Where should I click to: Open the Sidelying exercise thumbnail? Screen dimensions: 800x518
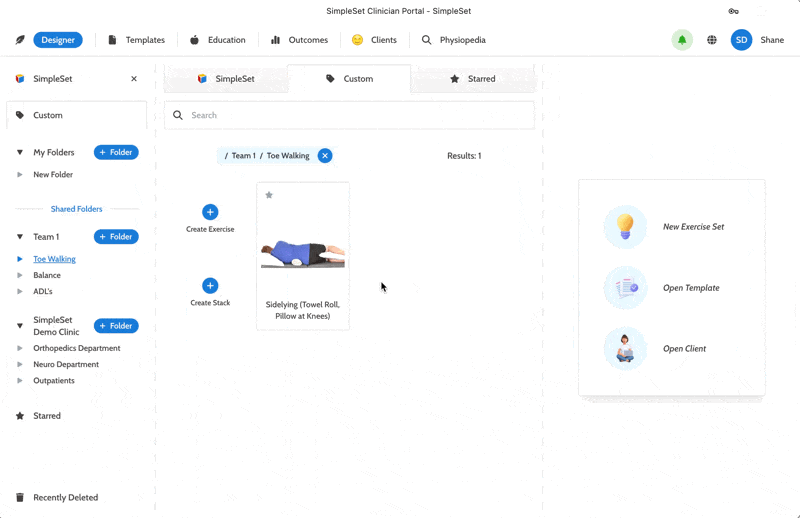point(303,254)
